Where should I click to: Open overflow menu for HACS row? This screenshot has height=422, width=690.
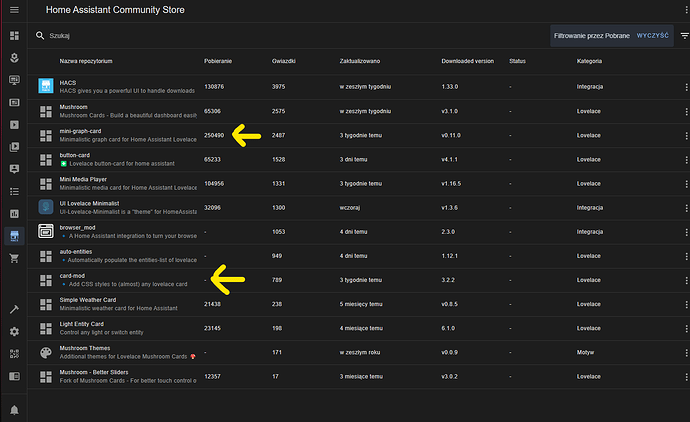point(686,87)
